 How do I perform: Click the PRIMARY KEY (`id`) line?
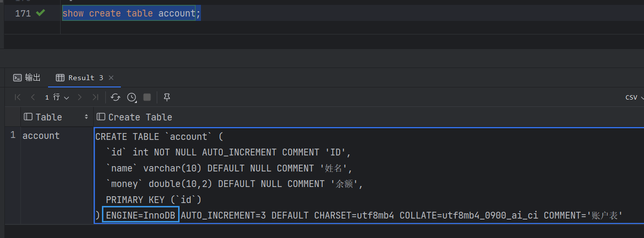point(153,200)
